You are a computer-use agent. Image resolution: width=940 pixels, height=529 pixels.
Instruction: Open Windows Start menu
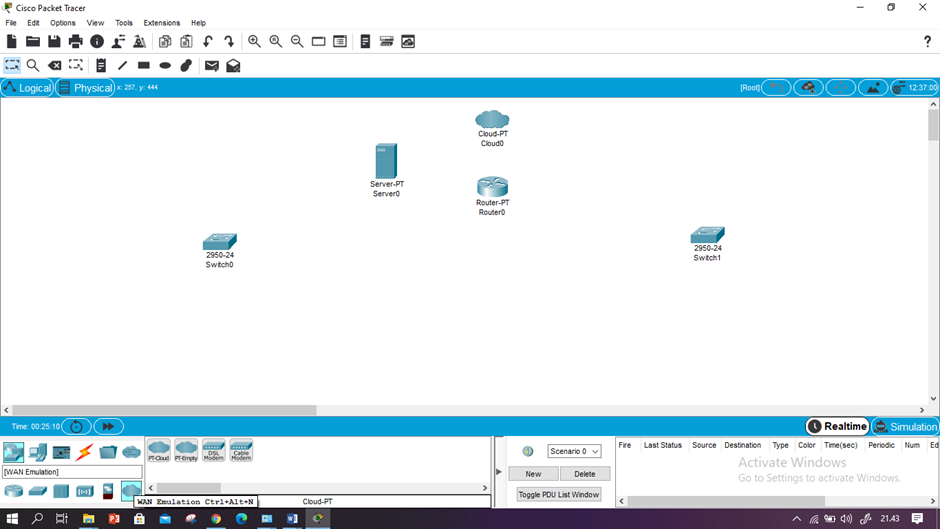click(12, 518)
